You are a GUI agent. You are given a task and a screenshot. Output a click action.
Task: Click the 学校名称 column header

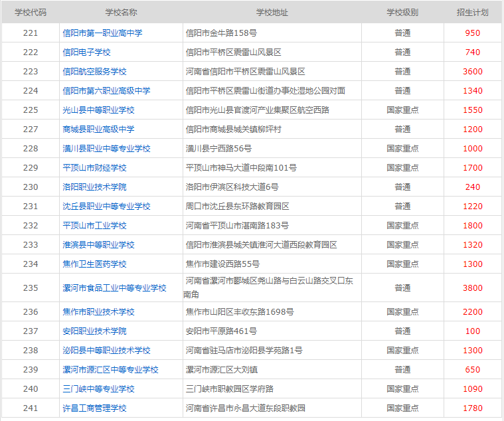[121, 13]
